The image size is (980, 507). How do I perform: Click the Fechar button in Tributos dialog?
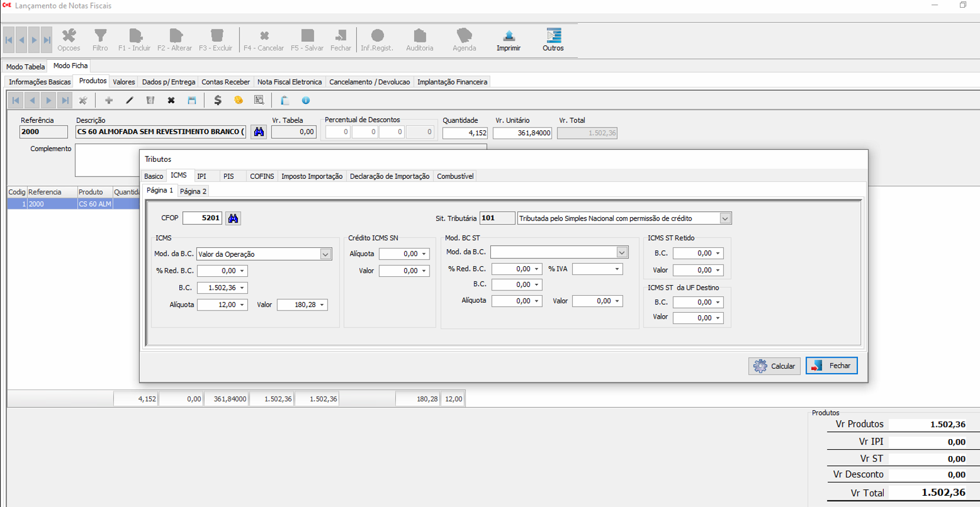831,366
